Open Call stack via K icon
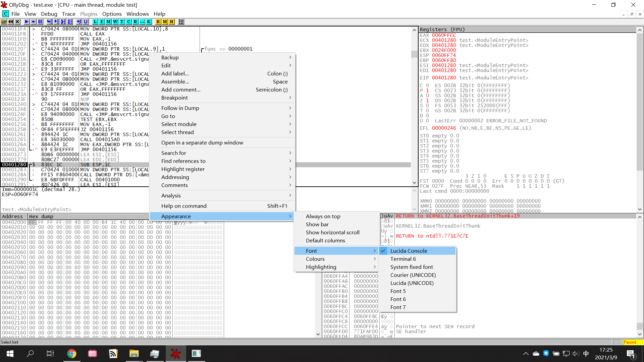This screenshot has height=362, width=644. [149, 22]
